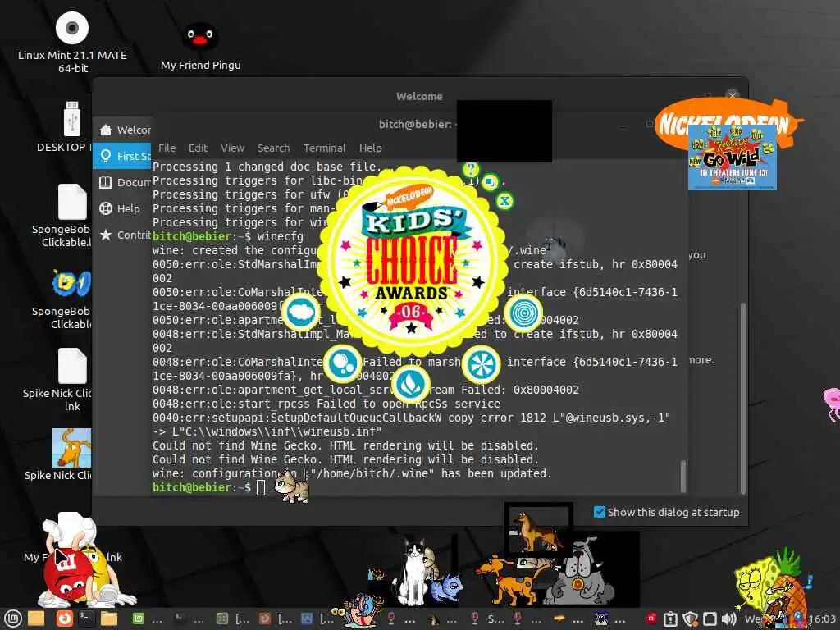Open the Linux Mint 21.1 MATE disc icon

click(72, 28)
